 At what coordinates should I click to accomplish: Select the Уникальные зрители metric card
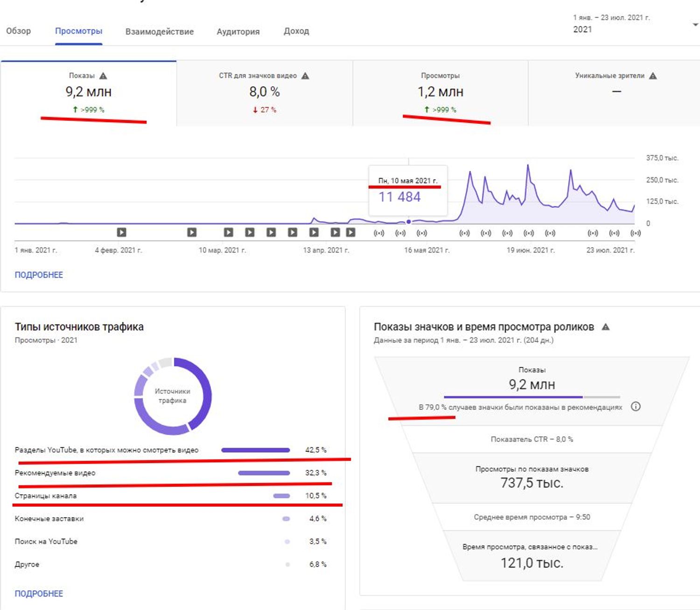(614, 93)
